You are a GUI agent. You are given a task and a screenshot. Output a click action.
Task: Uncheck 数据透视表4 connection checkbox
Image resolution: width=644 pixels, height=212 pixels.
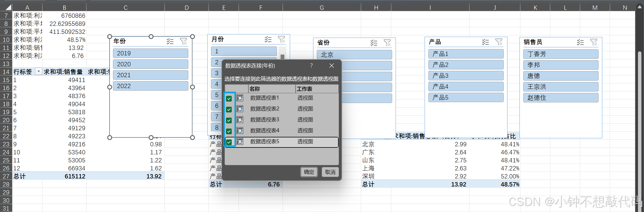229,131
